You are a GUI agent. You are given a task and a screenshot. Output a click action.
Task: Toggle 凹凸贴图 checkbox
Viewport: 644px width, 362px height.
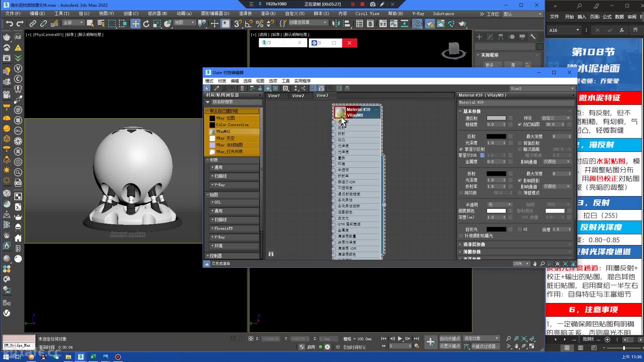[x=520, y=124]
